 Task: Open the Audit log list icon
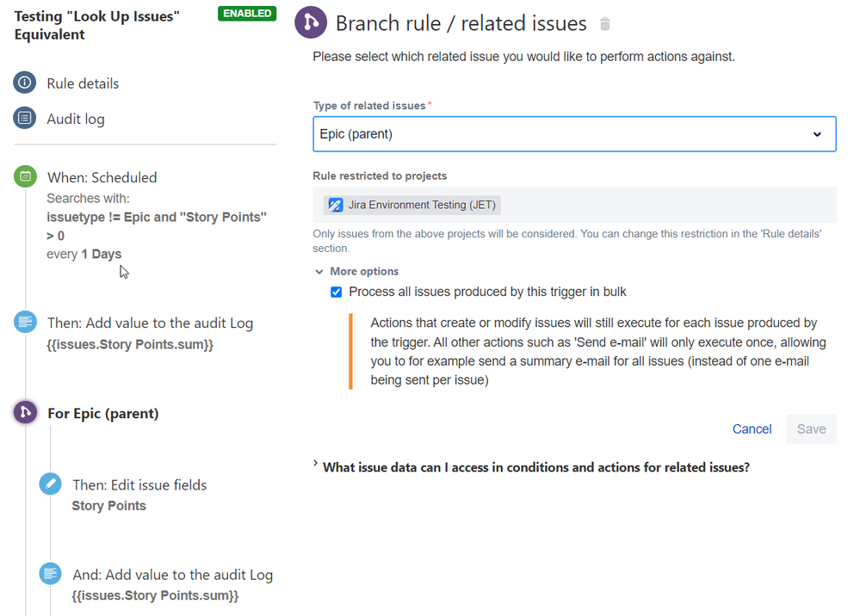(x=25, y=118)
